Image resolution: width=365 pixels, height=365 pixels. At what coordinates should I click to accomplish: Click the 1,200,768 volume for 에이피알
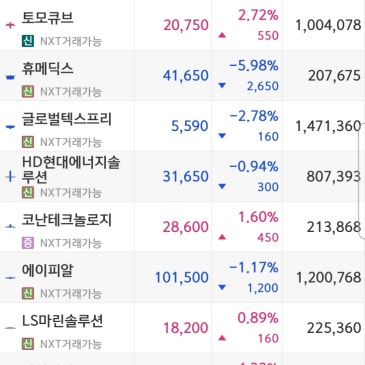point(329,277)
